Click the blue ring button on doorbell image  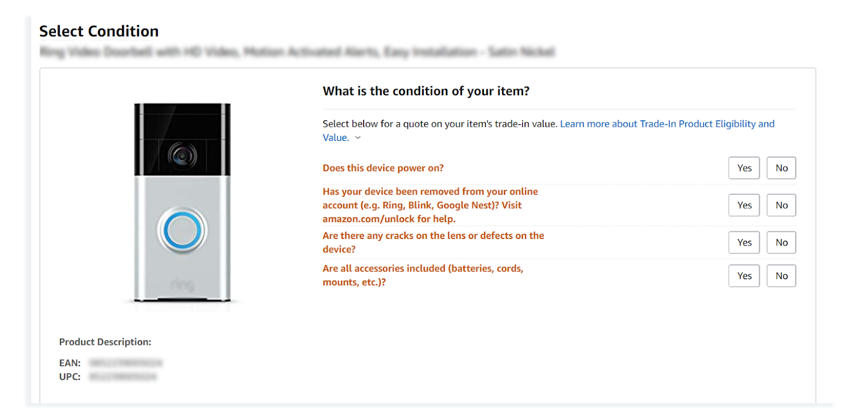click(182, 231)
